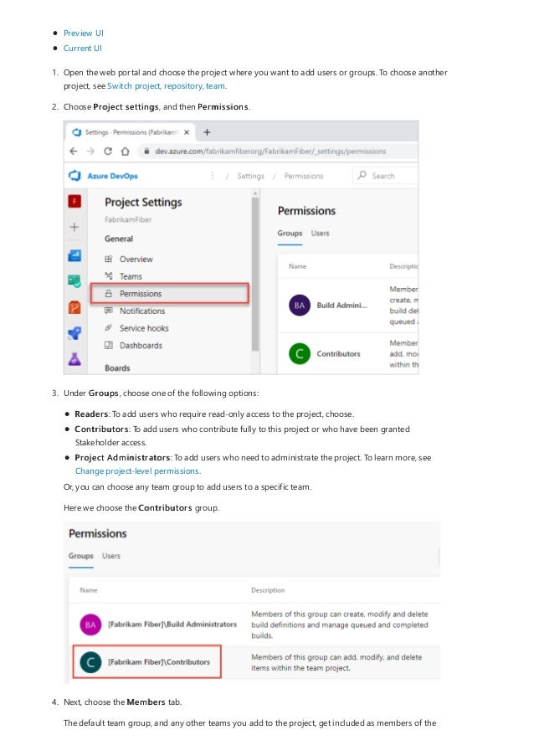This screenshot has height=756, width=534.
Task: Click the Name column header in upper table
Action: (297, 266)
